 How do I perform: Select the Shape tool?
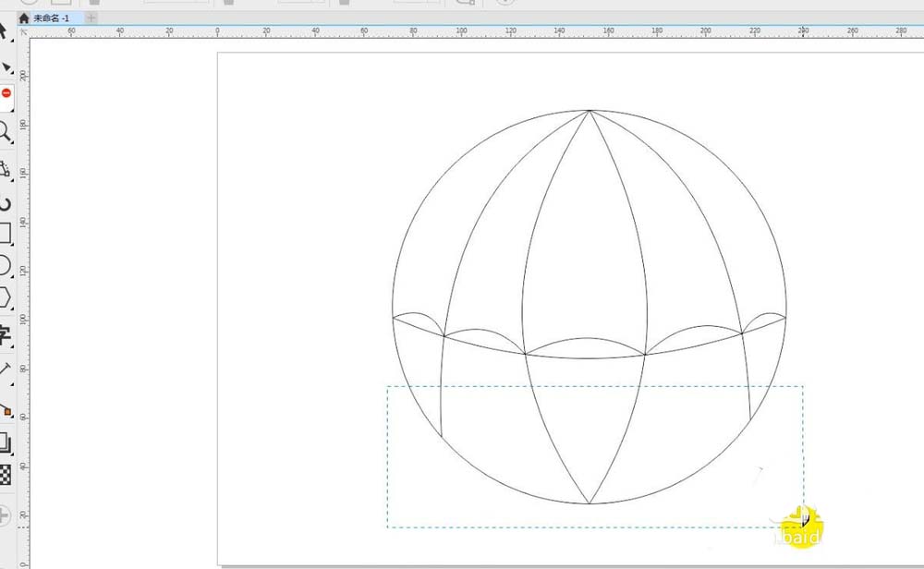tap(6, 67)
